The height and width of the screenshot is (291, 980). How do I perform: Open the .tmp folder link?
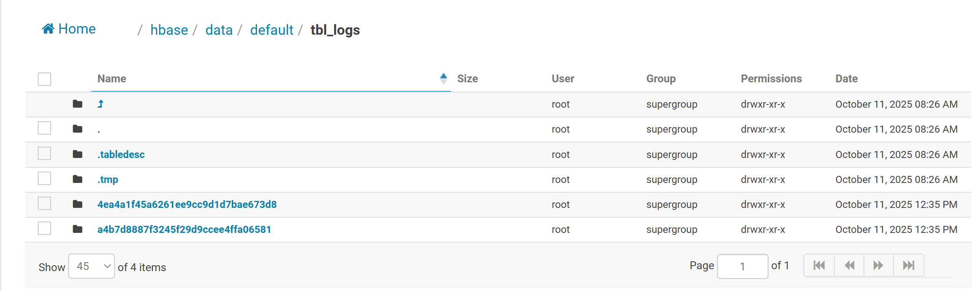108,180
